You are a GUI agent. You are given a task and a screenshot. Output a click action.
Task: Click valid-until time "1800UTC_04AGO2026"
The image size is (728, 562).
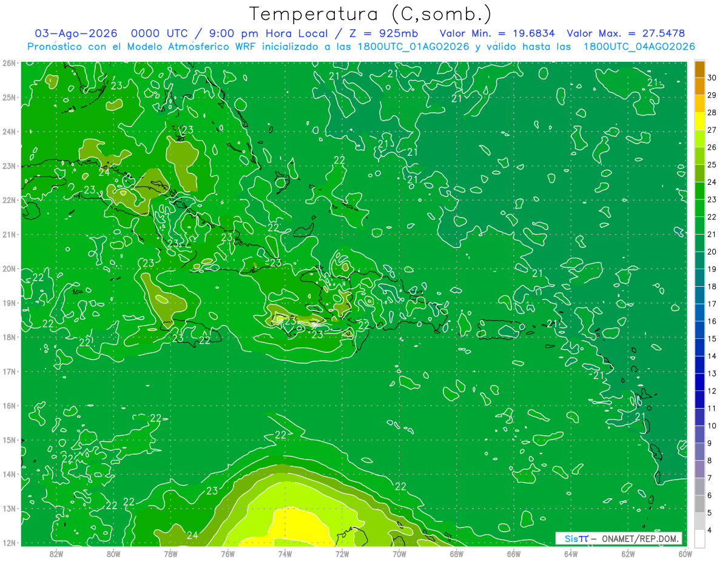639,47
